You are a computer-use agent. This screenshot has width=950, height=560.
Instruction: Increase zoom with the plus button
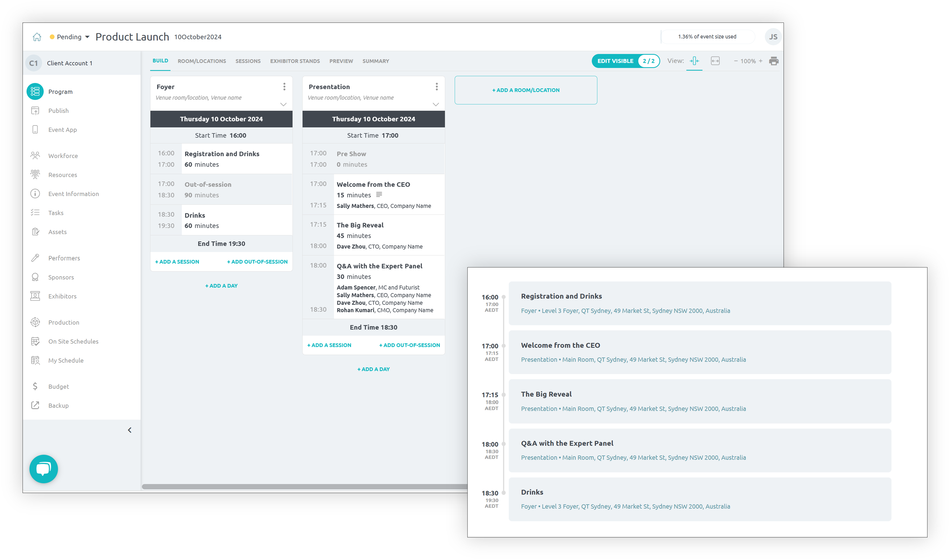760,61
